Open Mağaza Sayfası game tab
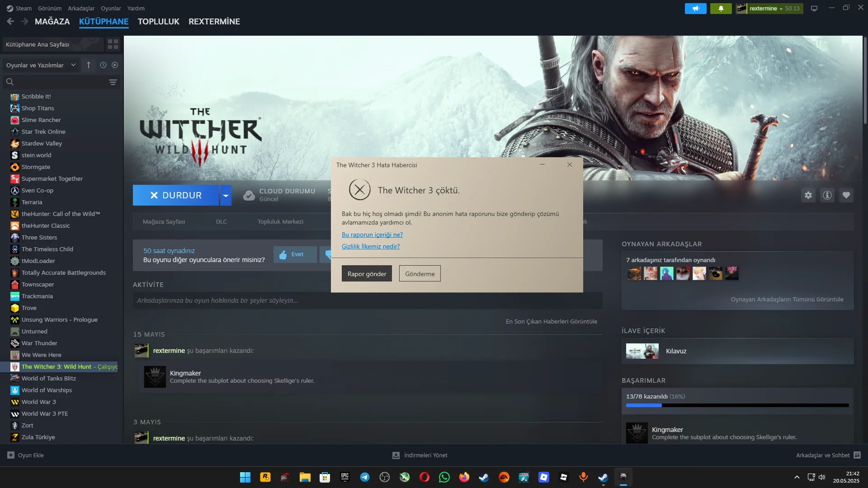 (164, 221)
